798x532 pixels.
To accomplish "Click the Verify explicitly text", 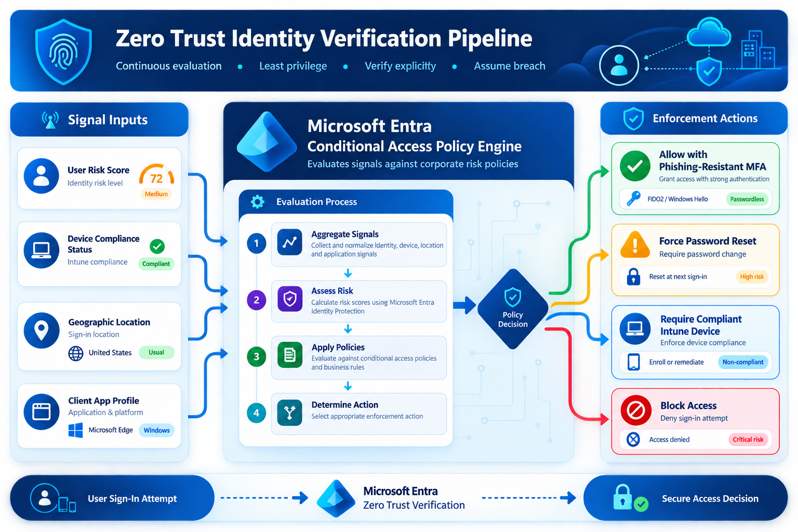I will [x=400, y=66].
